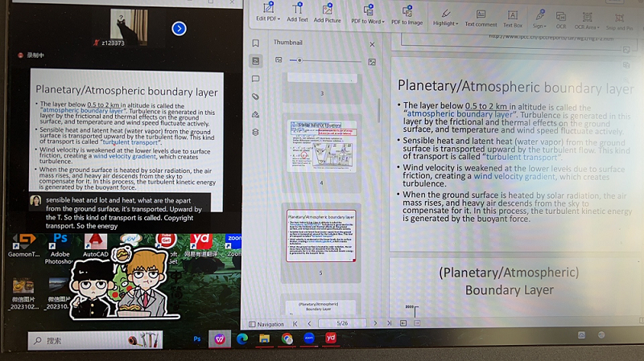Expand the Edit PDF dropdown
This screenshot has width=644, height=361.
[x=268, y=13]
